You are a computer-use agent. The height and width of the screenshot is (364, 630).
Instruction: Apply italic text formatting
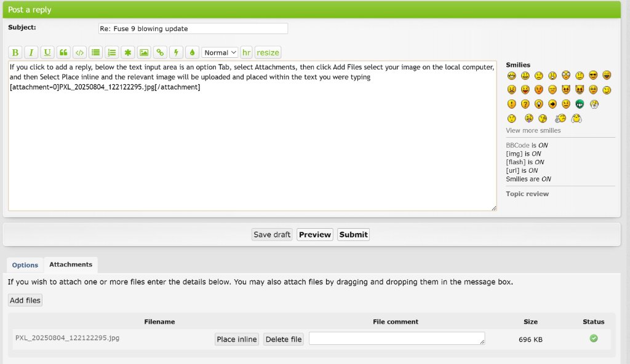click(31, 52)
